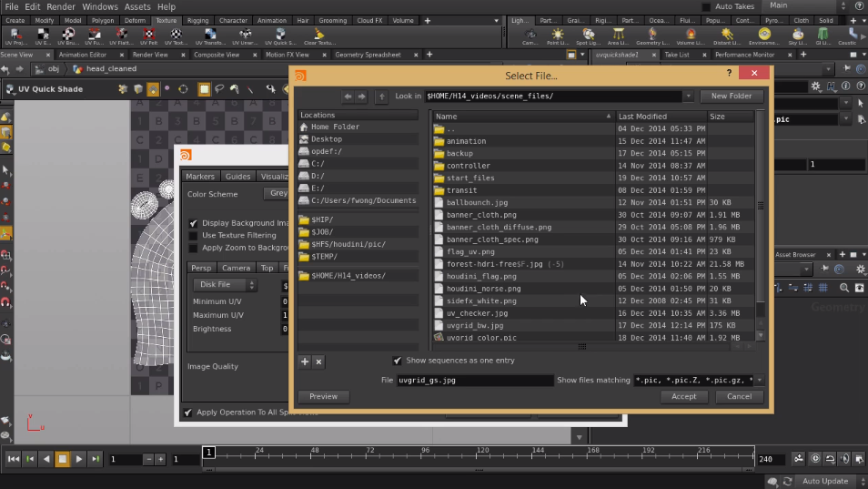This screenshot has height=489, width=868.
Task: Click the UV Flatten shelf tool
Action: pyautogui.click(x=121, y=36)
